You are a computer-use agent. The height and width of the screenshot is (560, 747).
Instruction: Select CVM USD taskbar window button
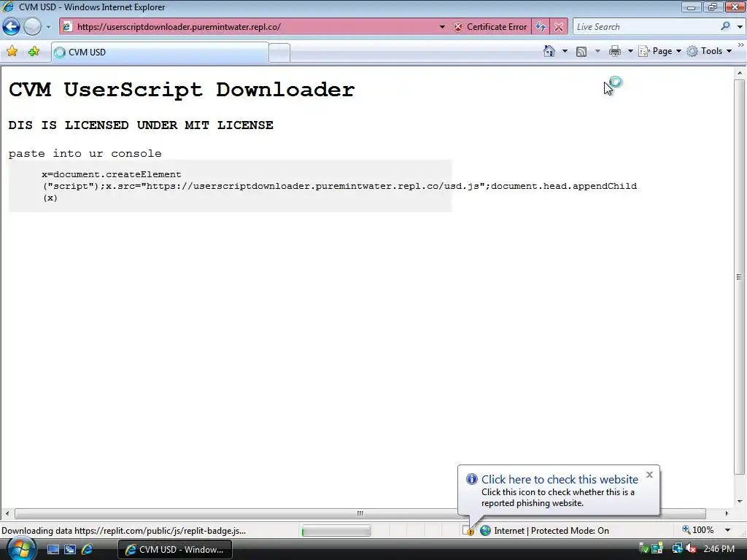coord(175,550)
